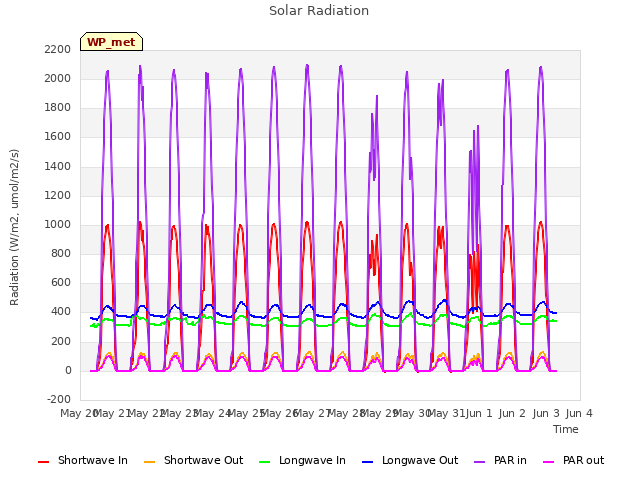This screenshot has height=480, width=640.
Task: Click the 1800 y-axis tick label
Action: (x=58, y=107)
